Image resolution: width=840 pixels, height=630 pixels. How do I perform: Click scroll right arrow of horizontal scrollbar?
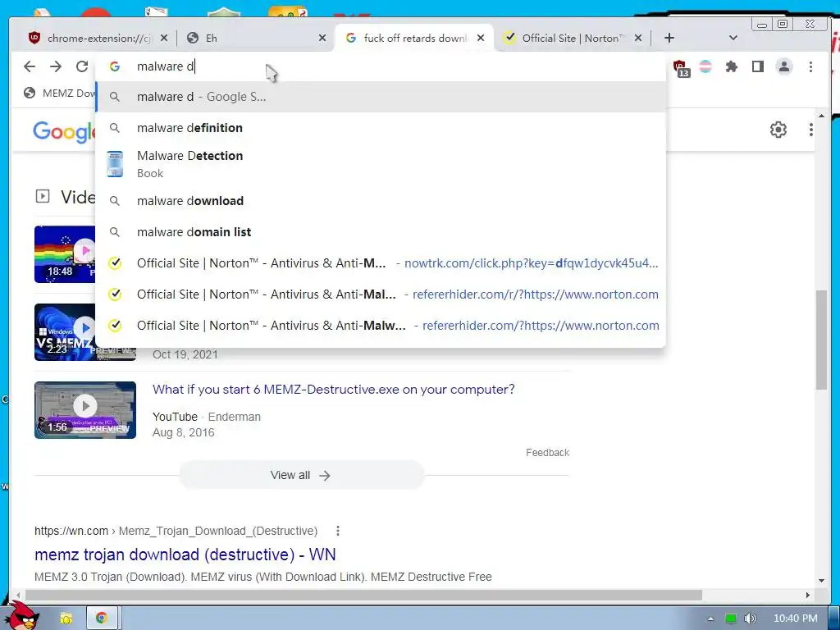click(x=808, y=596)
